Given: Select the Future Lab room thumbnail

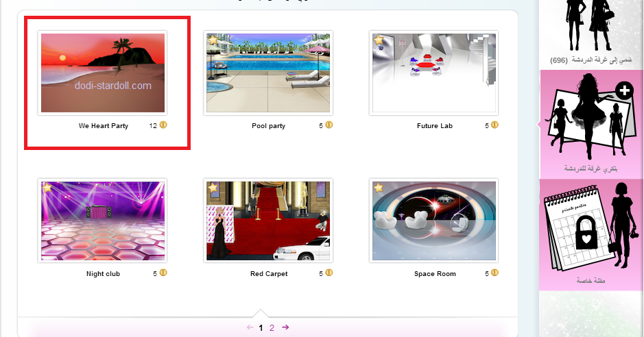Looking at the screenshot, I should 433,73.
